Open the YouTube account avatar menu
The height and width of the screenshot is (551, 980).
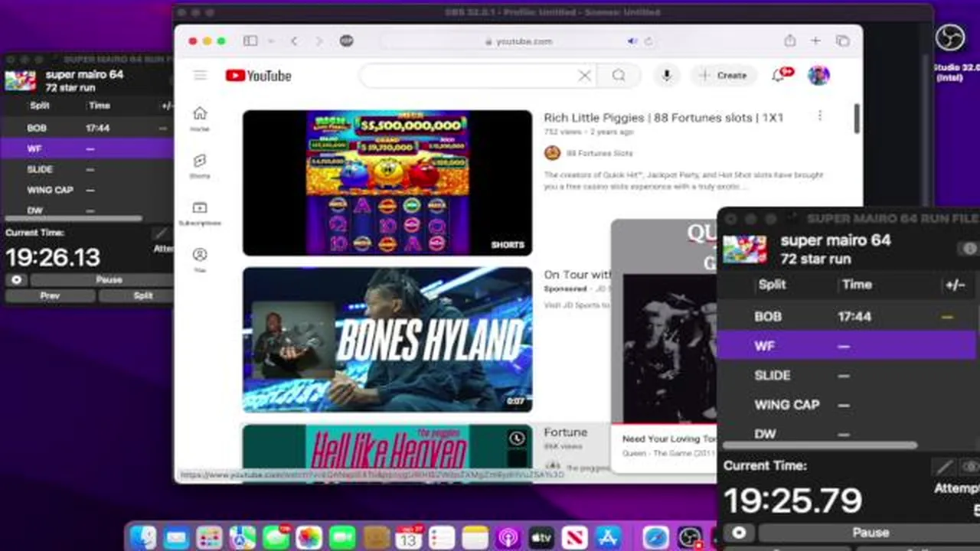818,75
